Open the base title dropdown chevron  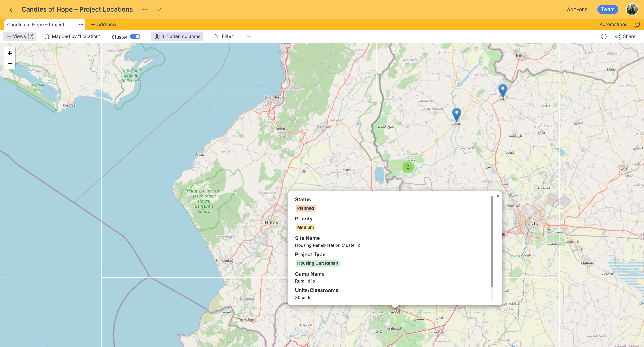point(159,9)
